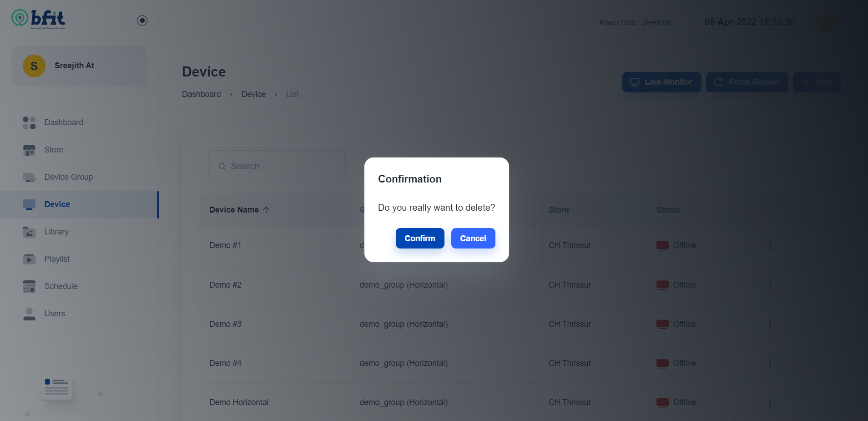Open the Device Group icon
868x421 pixels.
[29, 177]
